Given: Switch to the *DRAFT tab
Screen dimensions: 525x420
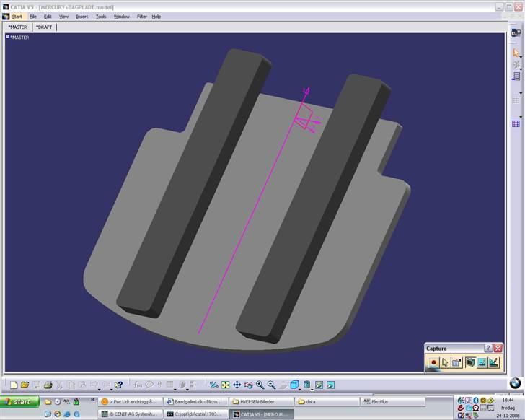Looking at the screenshot, I should pos(44,27).
